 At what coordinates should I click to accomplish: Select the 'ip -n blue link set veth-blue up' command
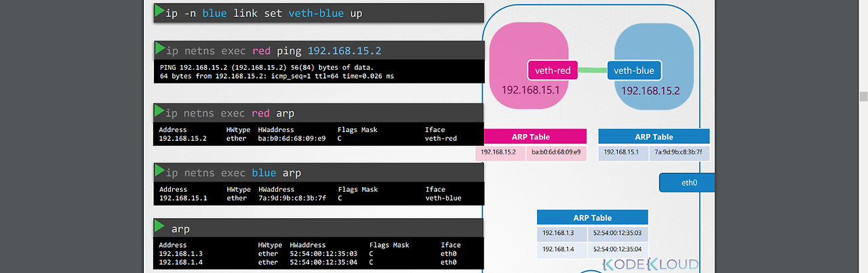[x=263, y=14]
